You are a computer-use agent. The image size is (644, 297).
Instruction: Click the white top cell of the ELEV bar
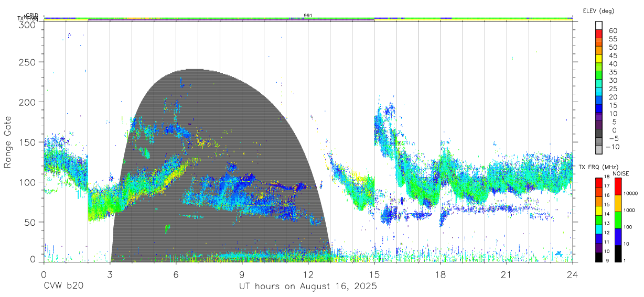click(599, 25)
